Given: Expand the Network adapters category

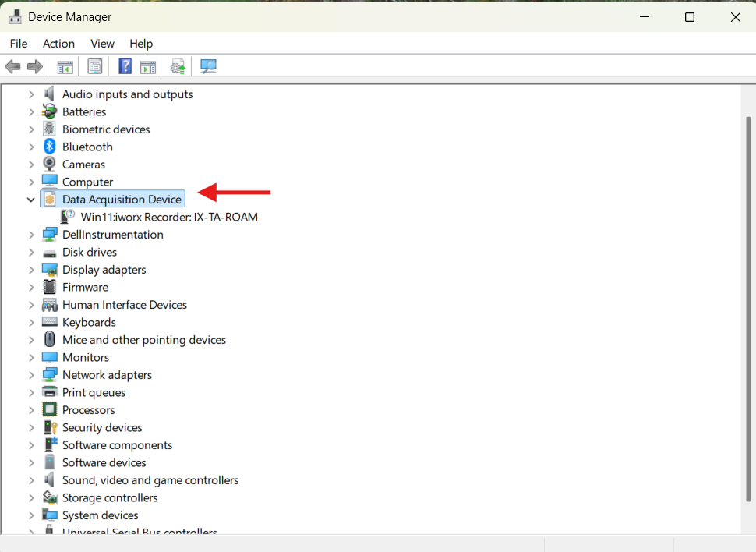Looking at the screenshot, I should [31, 375].
